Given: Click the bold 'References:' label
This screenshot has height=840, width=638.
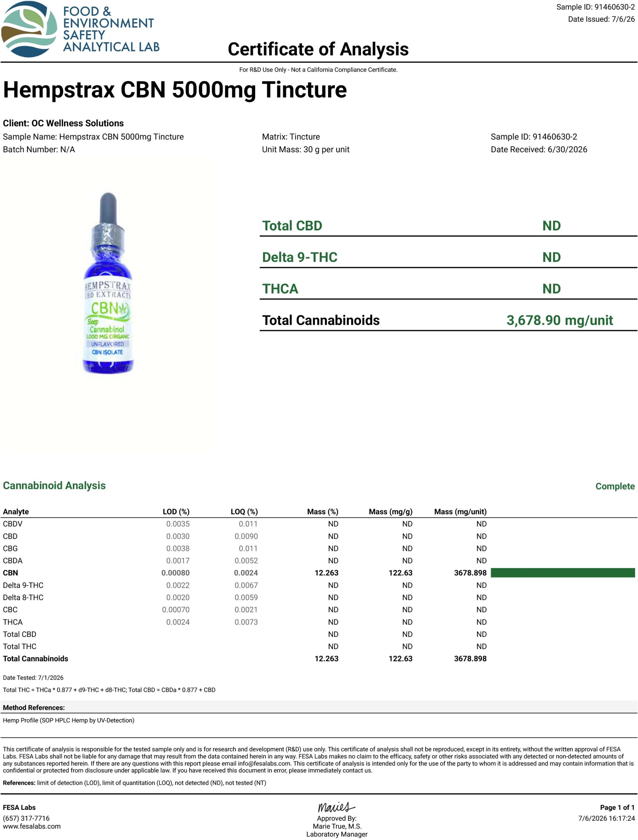Looking at the screenshot, I should (x=19, y=783).
